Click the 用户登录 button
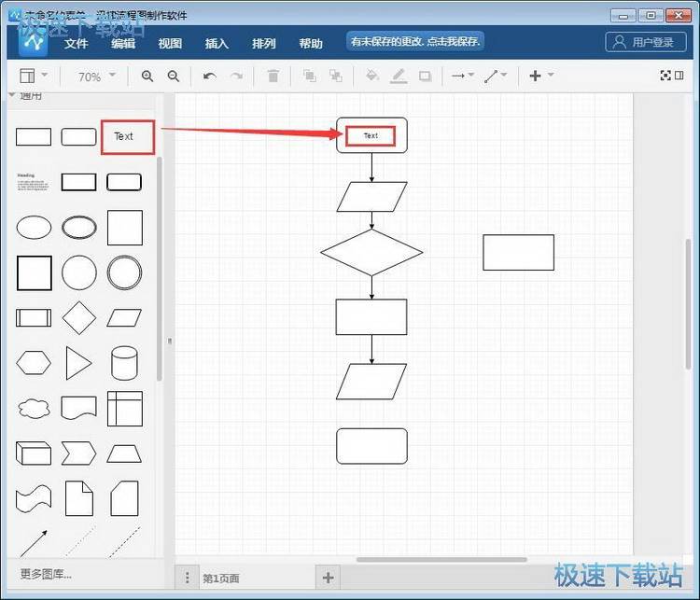Viewport: 700px width, 600px height. coord(646,42)
